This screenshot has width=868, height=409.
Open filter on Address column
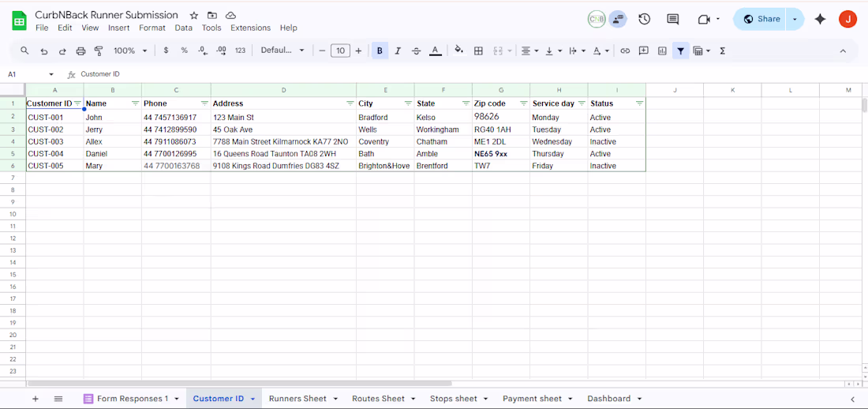(350, 103)
